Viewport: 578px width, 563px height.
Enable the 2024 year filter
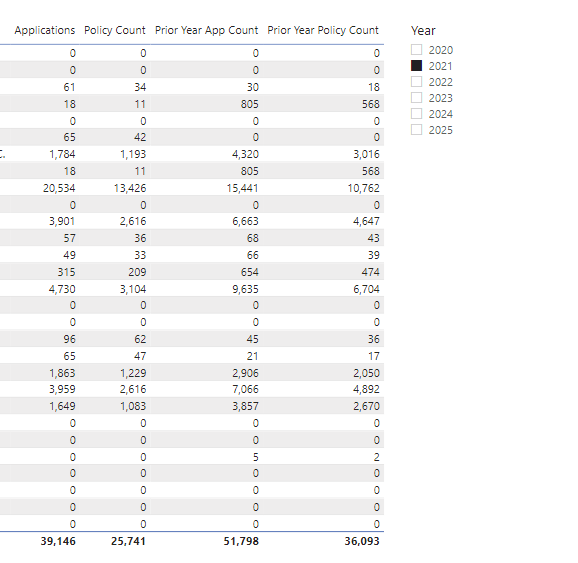click(416, 114)
